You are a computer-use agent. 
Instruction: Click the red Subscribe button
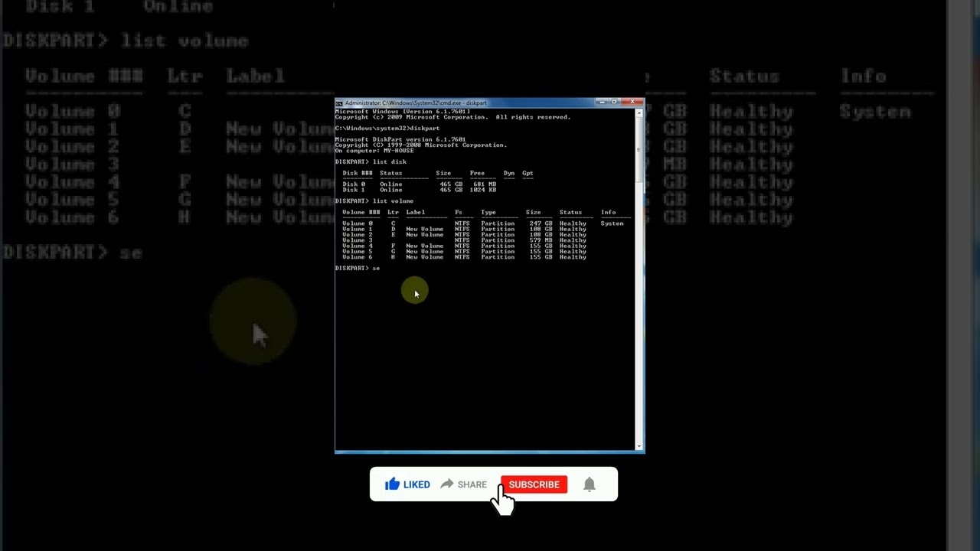[534, 484]
